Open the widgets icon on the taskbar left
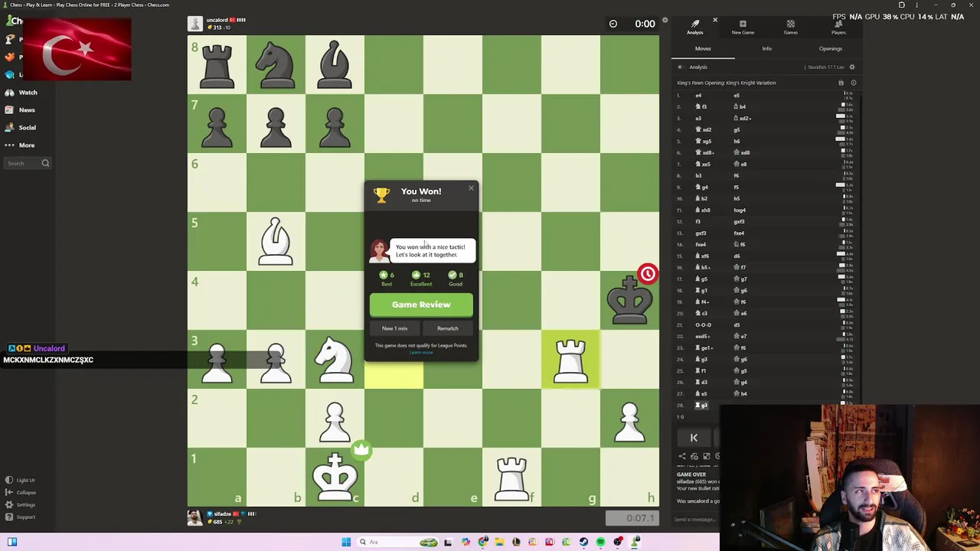The height and width of the screenshot is (551, 980). coord(11,542)
